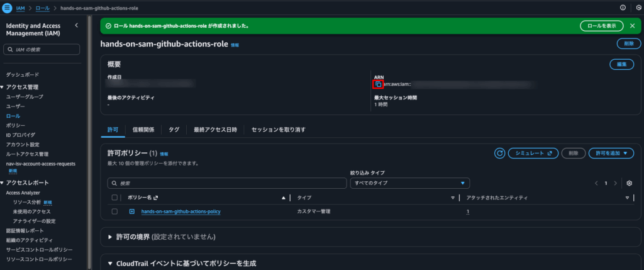This screenshot has width=644, height=270.
Task: Open the hamburger navigation menu icon
Action: [x=8, y=8]
